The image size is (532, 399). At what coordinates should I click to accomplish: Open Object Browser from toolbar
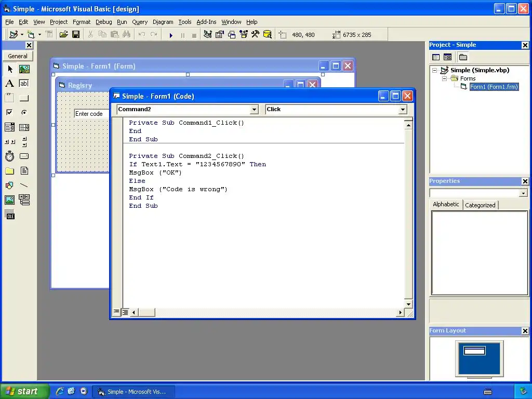tap(244, 34)
